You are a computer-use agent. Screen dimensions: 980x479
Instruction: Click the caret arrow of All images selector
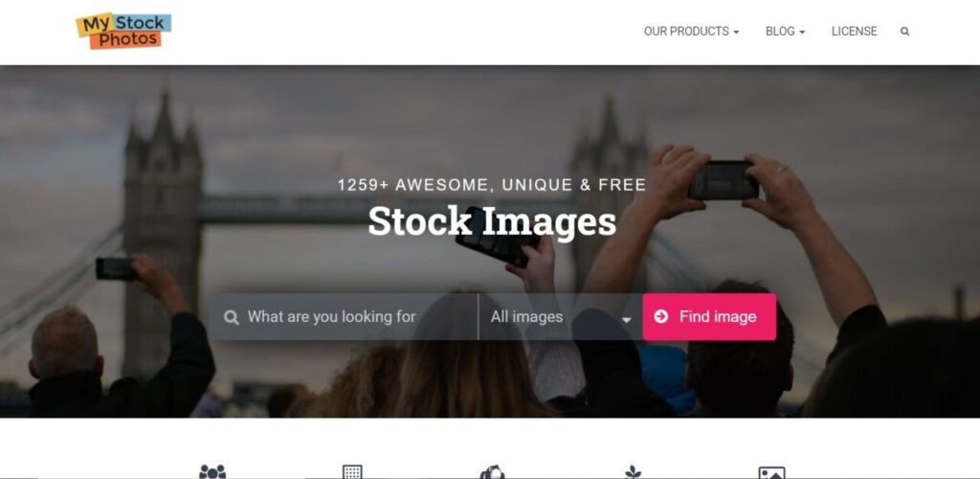point(626,320)
